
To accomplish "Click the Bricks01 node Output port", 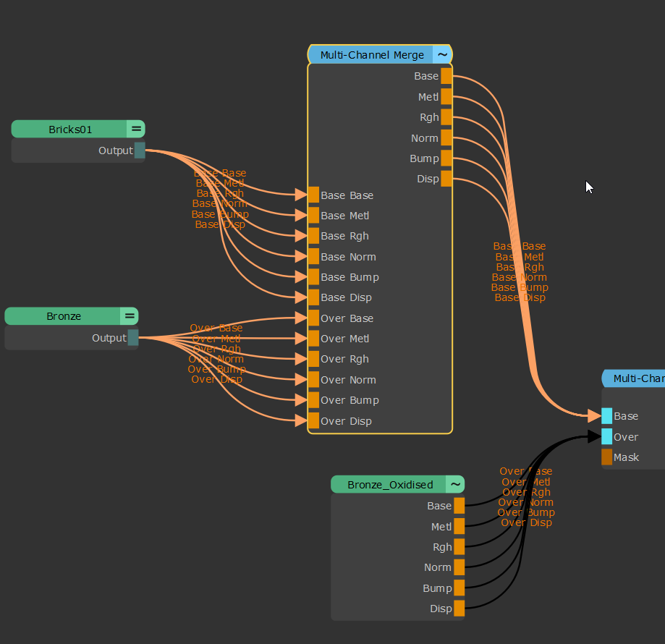I will tap(140, 151).
